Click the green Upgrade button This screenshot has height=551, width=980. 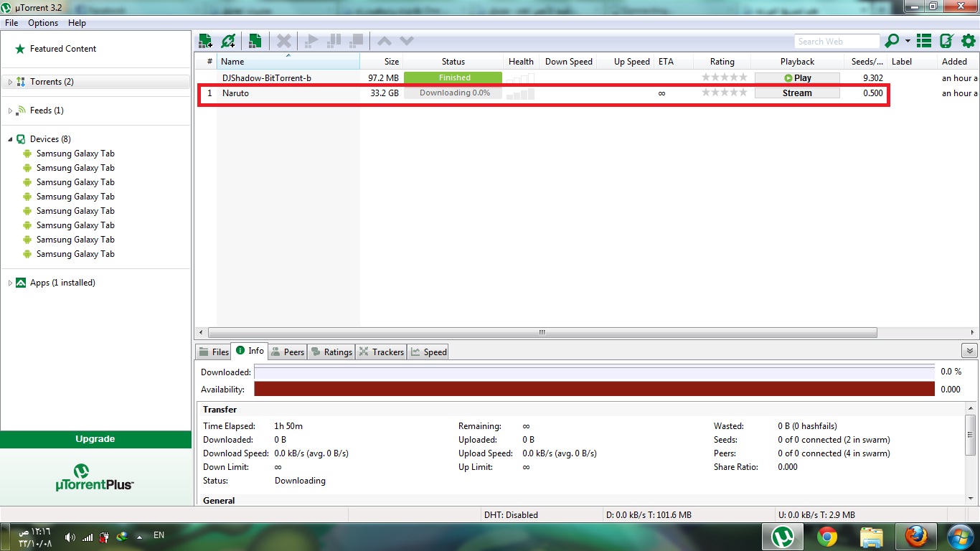95,439
